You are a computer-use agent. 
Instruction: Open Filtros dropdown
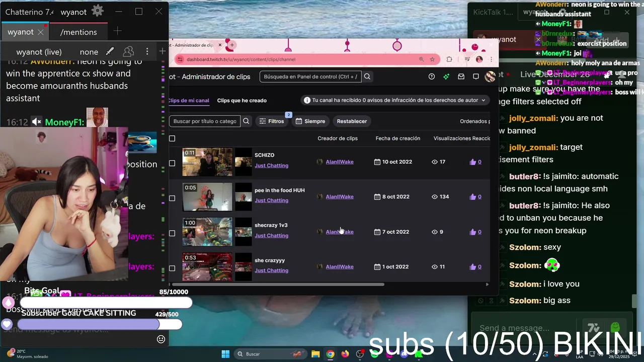[271, 121]
